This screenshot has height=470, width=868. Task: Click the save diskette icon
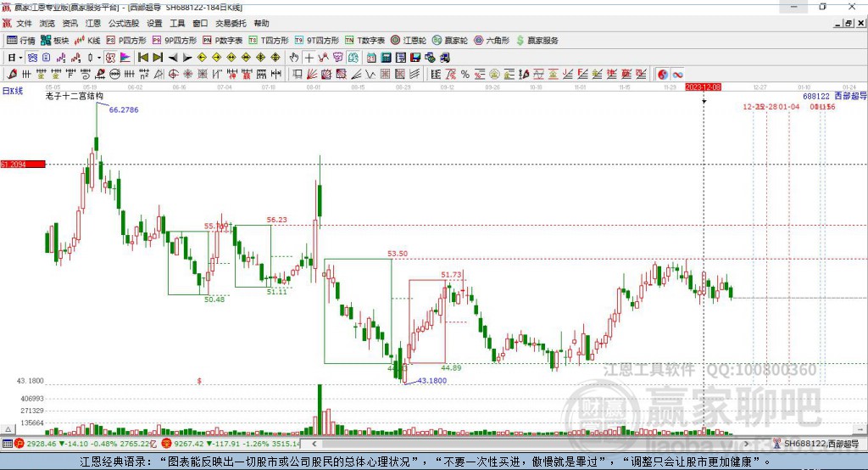[415, 58]
